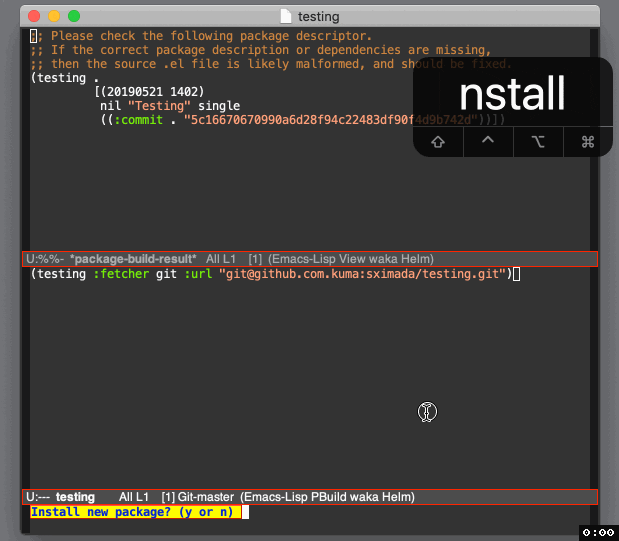Click the version number 20190521 1402

[152, 92]
